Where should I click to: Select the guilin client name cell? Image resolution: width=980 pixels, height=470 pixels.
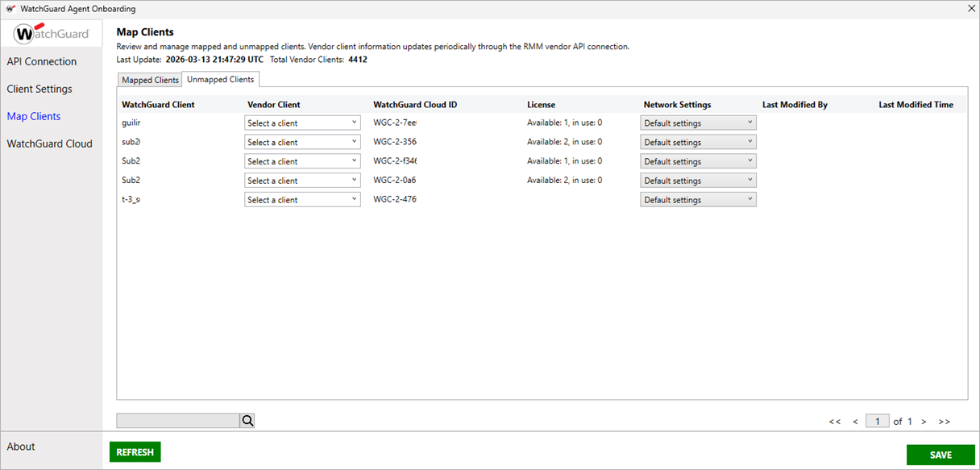pyautogui.click(x=131, y=123)
